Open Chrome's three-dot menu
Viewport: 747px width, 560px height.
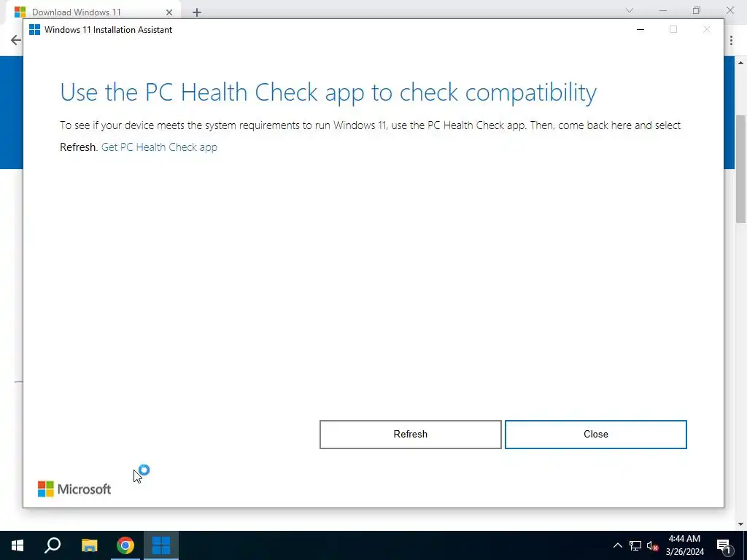pyautogui.click(x=731, y=41)
